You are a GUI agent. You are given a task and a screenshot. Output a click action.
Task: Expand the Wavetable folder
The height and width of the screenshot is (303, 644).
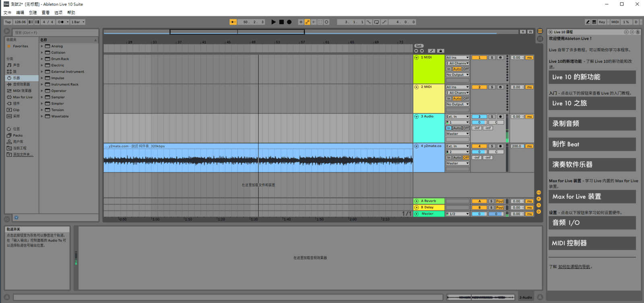[42, 117]
